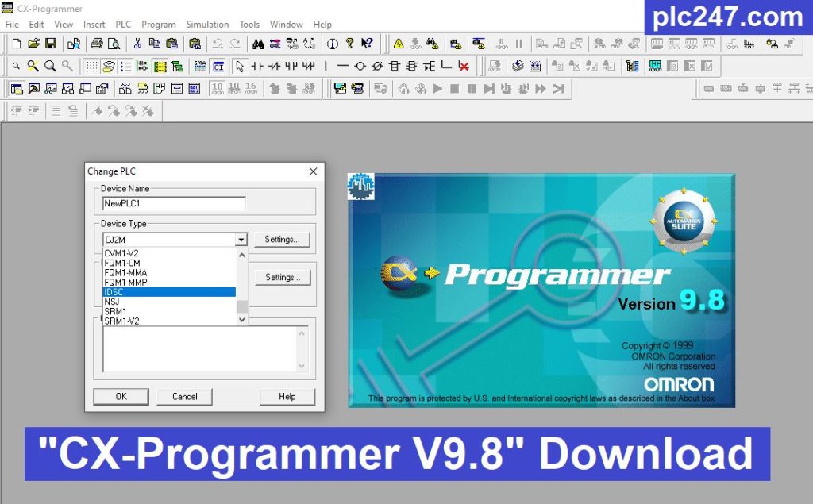Click Help in Change PLC dialog
Viewport: 813px width, 504px height.
(x=287, y=397)
